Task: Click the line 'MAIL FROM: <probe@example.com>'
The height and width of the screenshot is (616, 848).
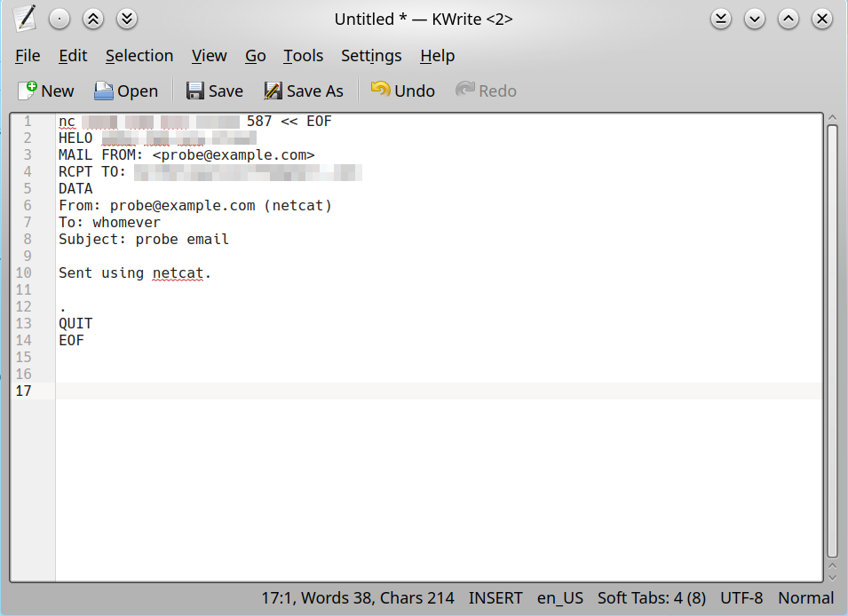Action: (186, 155)
